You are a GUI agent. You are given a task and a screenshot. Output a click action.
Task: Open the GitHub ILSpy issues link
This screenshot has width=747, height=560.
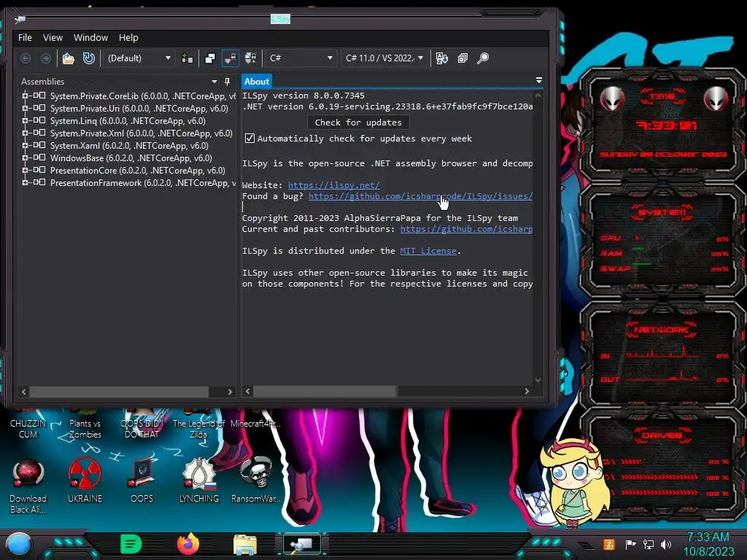[420, 196]
